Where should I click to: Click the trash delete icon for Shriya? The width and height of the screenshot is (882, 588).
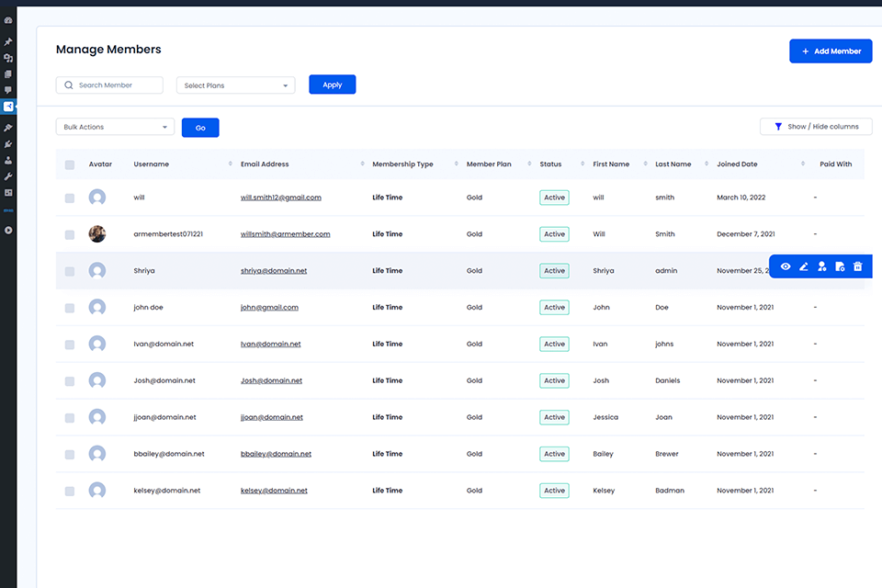click(x=858, y=266)
